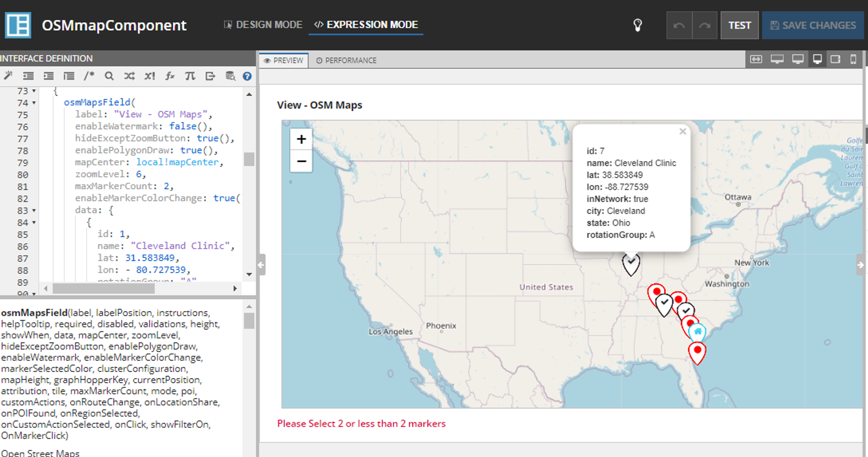The width and height of the screenshot is (868, 457).
Task: Click "name: Cleveland Clinic" in popup
Action: click(631, 163)
